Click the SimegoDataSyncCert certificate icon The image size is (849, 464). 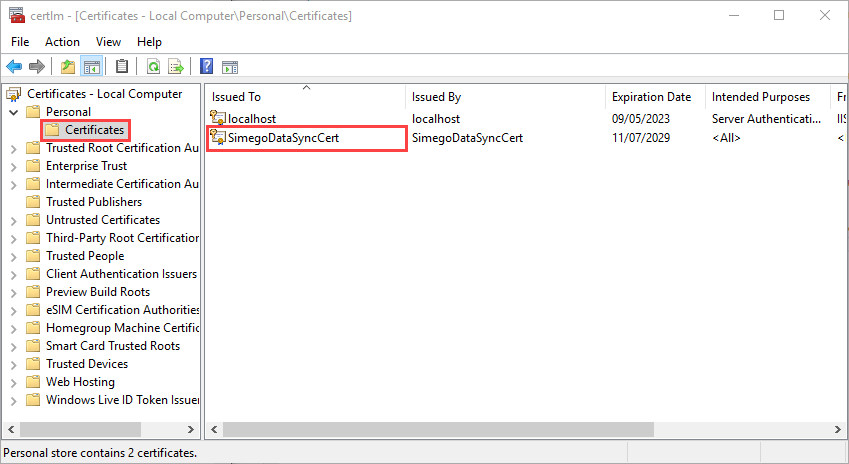[x=218, y=137]
